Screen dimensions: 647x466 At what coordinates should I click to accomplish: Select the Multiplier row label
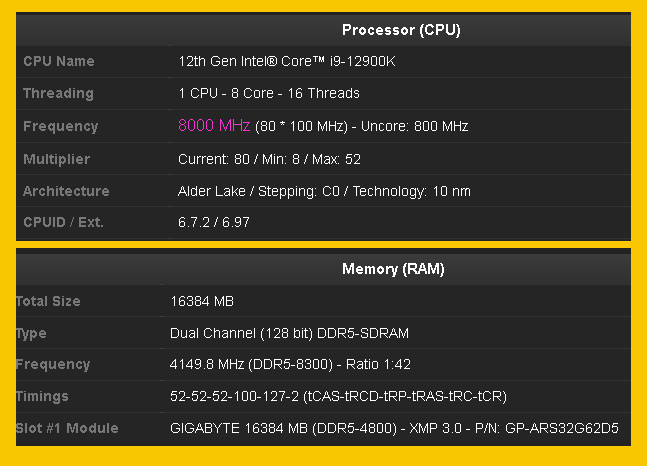tap(56, 159)
